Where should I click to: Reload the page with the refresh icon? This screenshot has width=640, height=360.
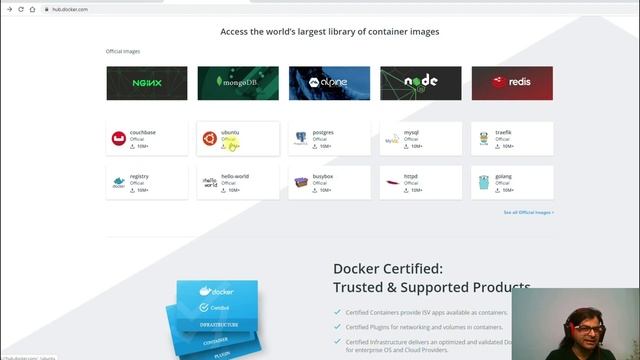21,9
